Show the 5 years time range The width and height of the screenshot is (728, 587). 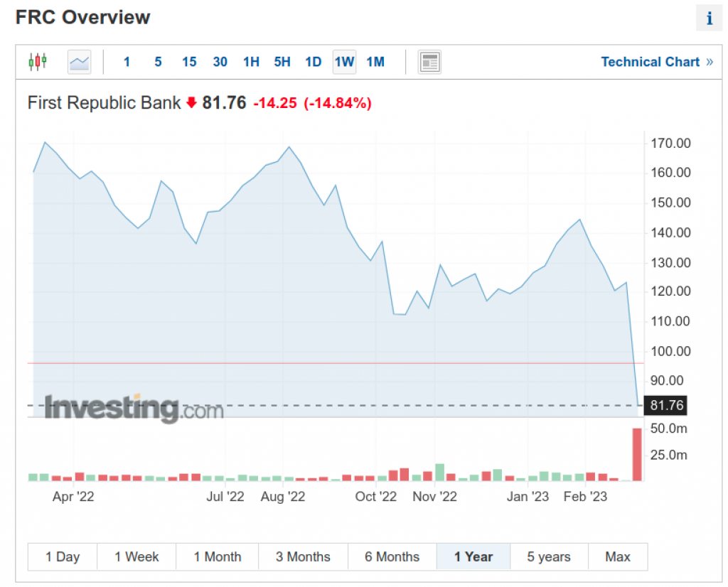[x=550, y=556]
